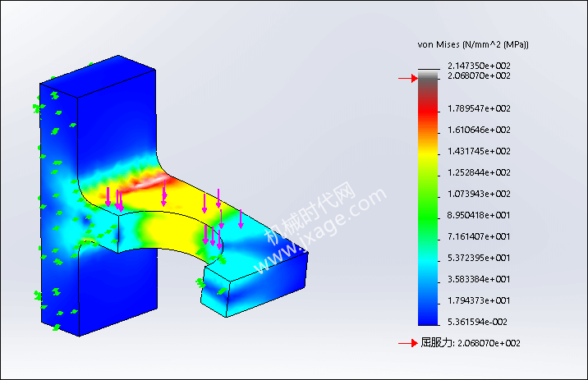Select the legend value 1.794373e+001
Screen dimensions: 588x380
479,301
